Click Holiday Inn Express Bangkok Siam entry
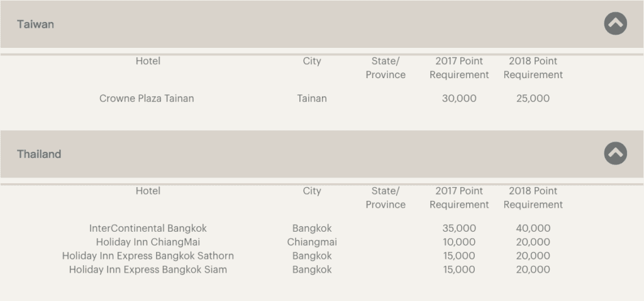The image size is (644, 301). tap(148, 270)
